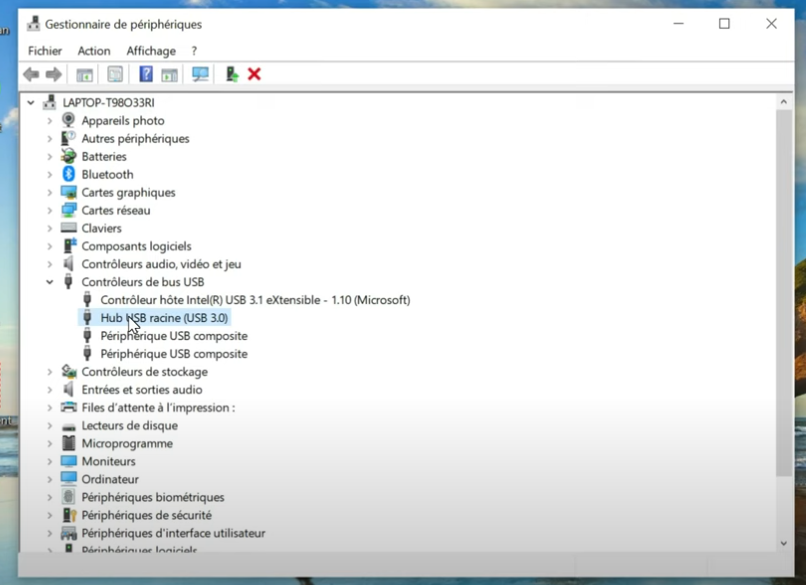Collapse the Contrôleurs de bus USB category
This screenshot has height=585, width=806.
49,282
